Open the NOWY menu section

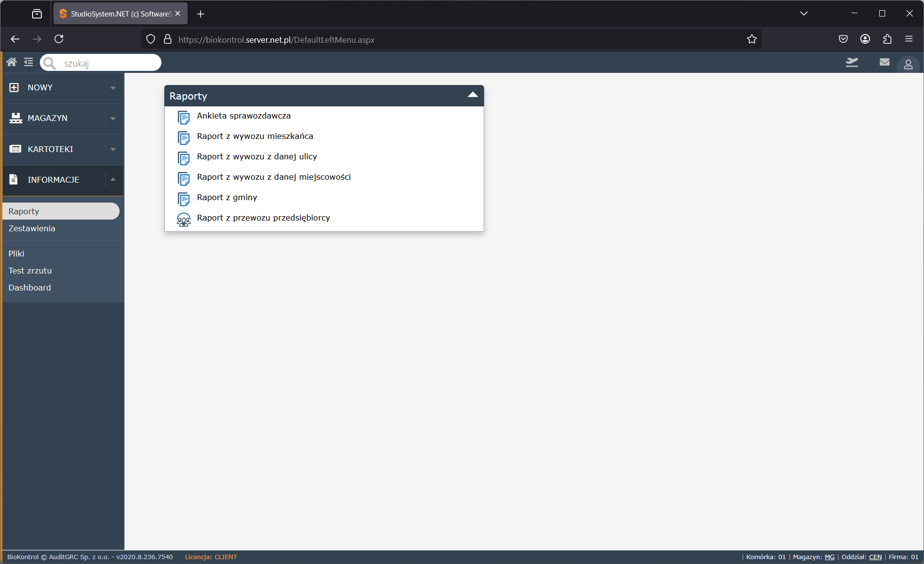click(63, 88)
